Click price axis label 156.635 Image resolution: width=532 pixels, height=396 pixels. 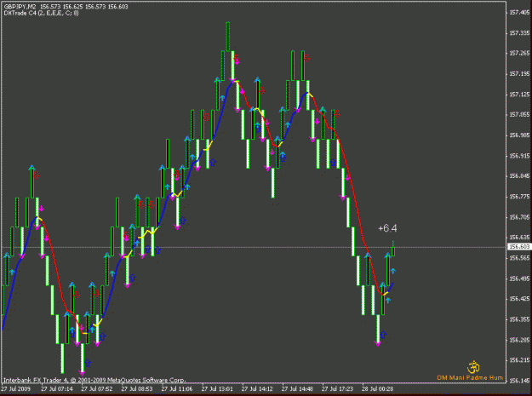coord(519,238)
